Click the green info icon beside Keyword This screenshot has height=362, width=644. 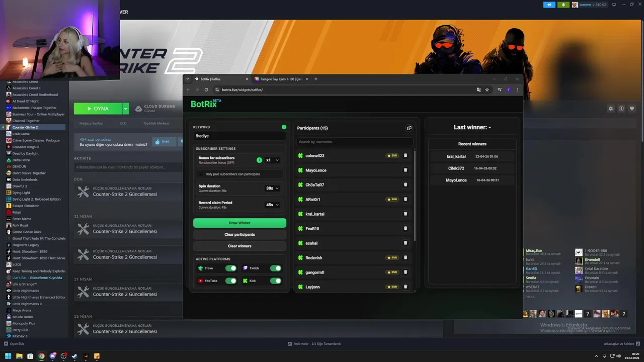coord(284,127)
